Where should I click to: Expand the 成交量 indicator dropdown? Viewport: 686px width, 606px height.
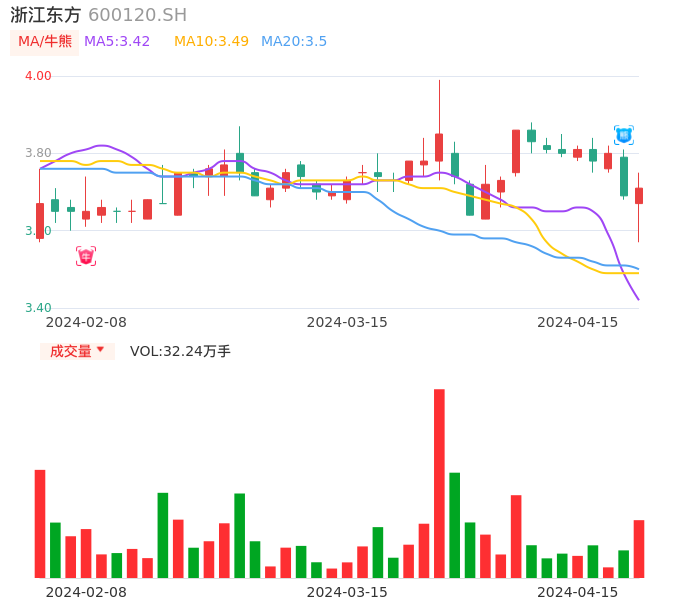tap(77, 351)
